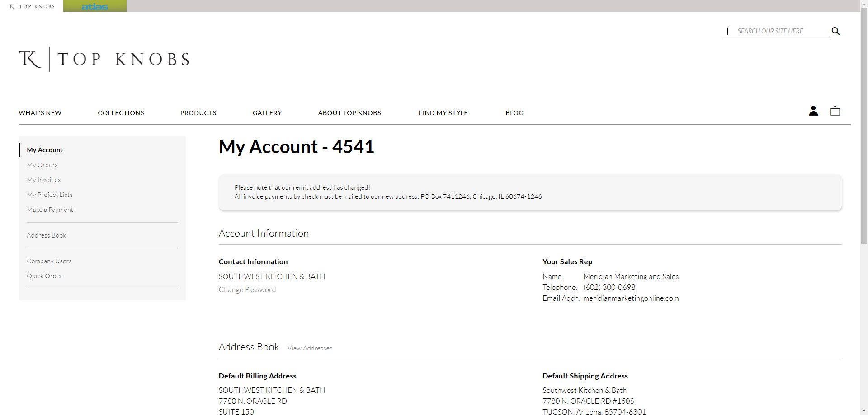Open Quick Order in the sidebar
This screenshot has height=415, width=868.
point(45,276)
